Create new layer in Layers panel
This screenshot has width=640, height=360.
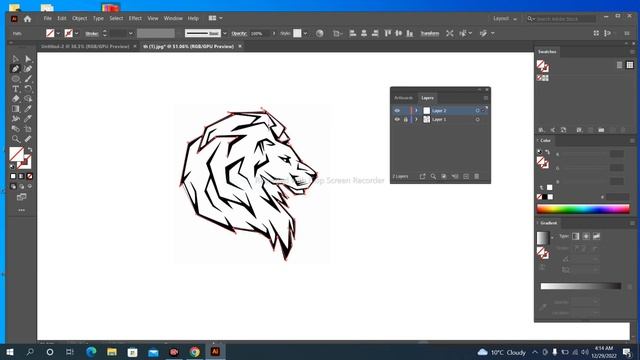point(466,176)
